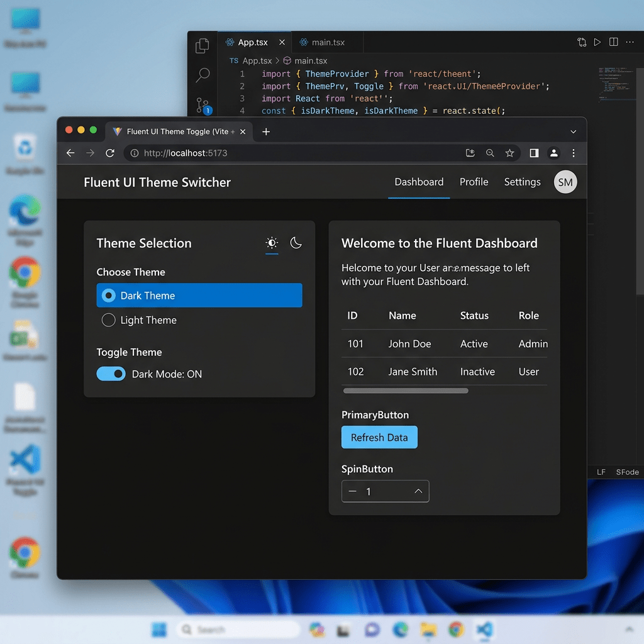Screen dimensions: 644x644
Task: Click the browser forward arrow
Action: pos(91,153)
